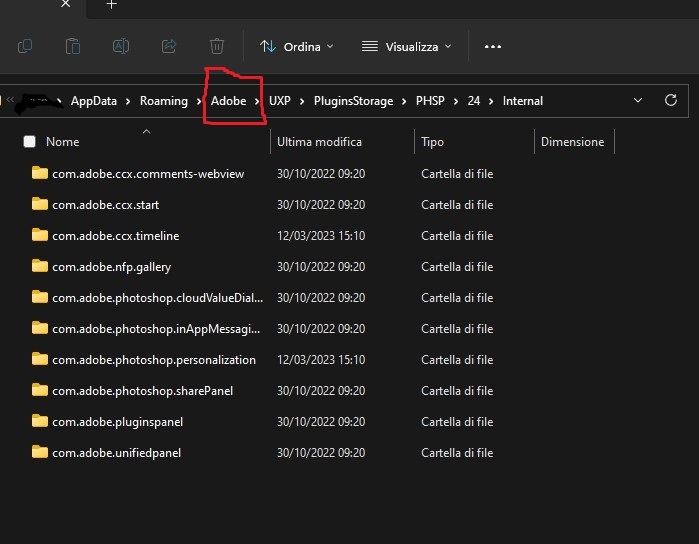The image size is (699, 544).
Task: Sort by the Tipo column header
Action: pyautogui.click(x=432, y=142)
